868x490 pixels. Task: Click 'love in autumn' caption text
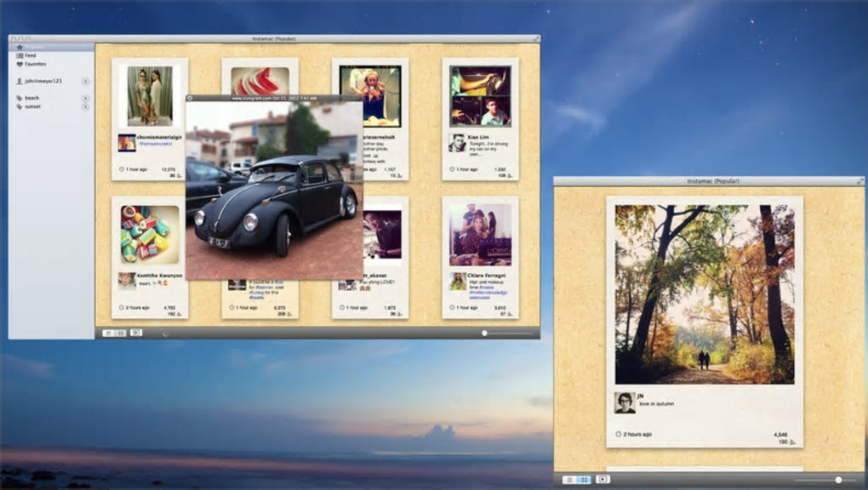[x=657, y=403]
